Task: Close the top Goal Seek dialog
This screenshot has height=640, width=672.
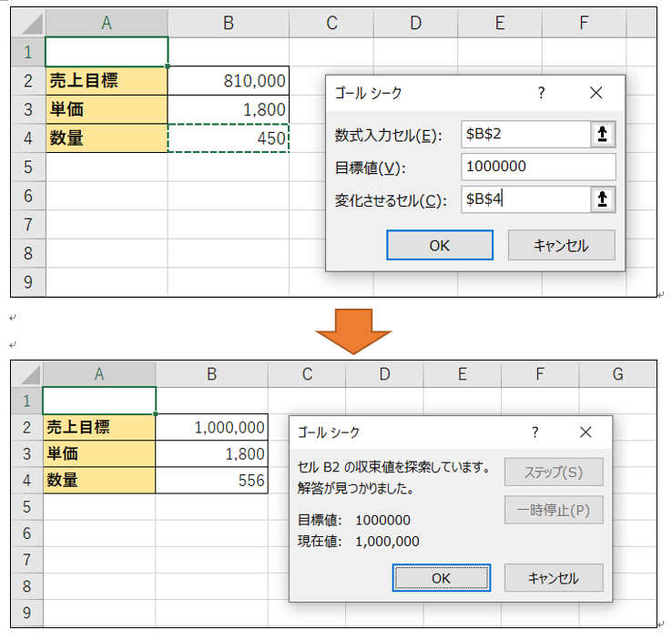Action: [596, 93]
